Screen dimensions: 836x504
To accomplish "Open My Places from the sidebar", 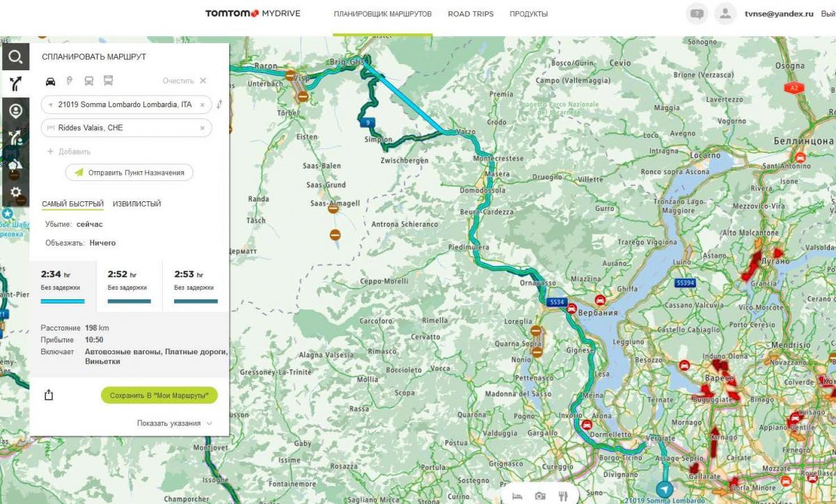I will pos(15,111).
